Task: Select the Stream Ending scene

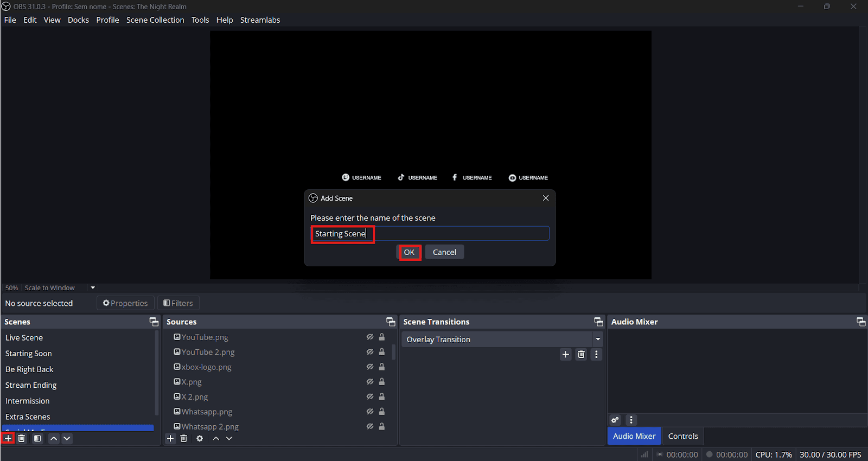Action: point(78,385)
